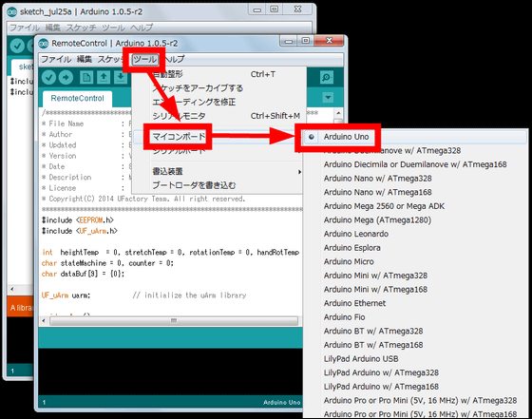Select the RemoteControl sketch tab

point(77,99)
